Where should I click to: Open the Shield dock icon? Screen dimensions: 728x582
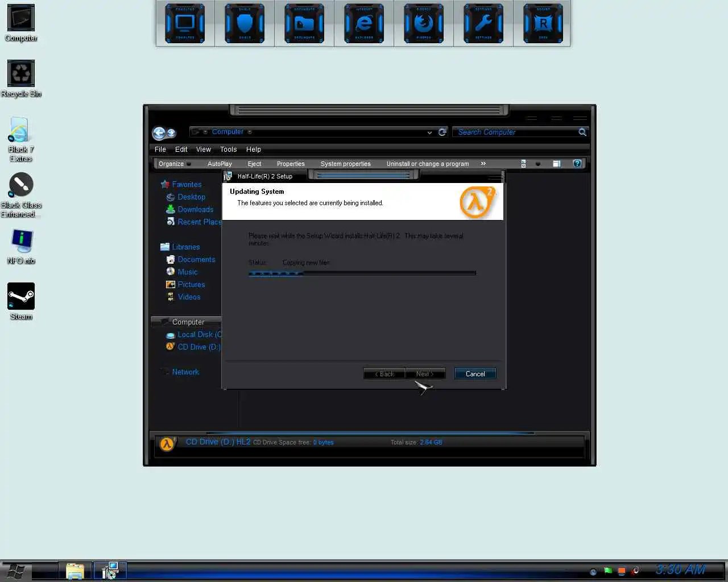pos(245,23)
